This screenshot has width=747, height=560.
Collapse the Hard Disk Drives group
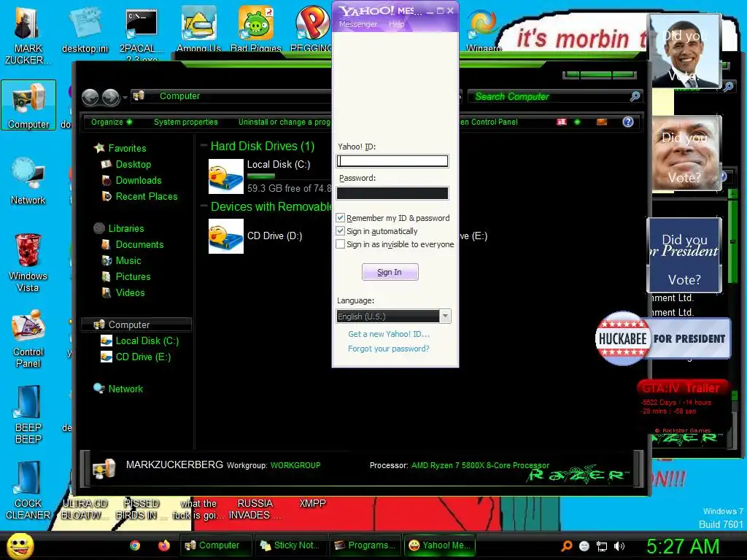(204, 146)
